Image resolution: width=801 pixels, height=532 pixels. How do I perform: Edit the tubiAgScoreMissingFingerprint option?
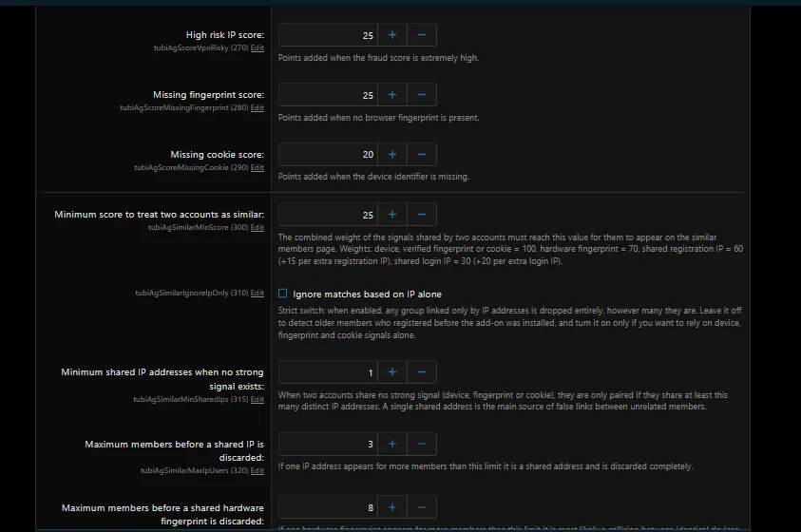pos(257,107)
